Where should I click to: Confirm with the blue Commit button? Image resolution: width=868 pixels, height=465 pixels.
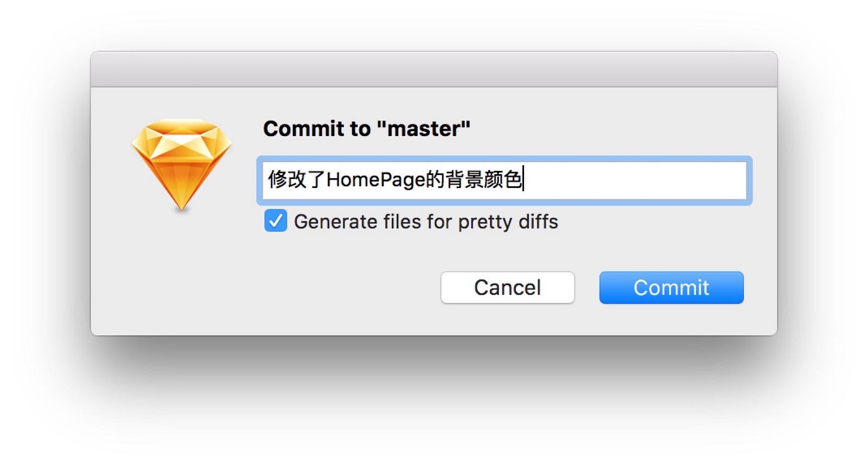671,287
